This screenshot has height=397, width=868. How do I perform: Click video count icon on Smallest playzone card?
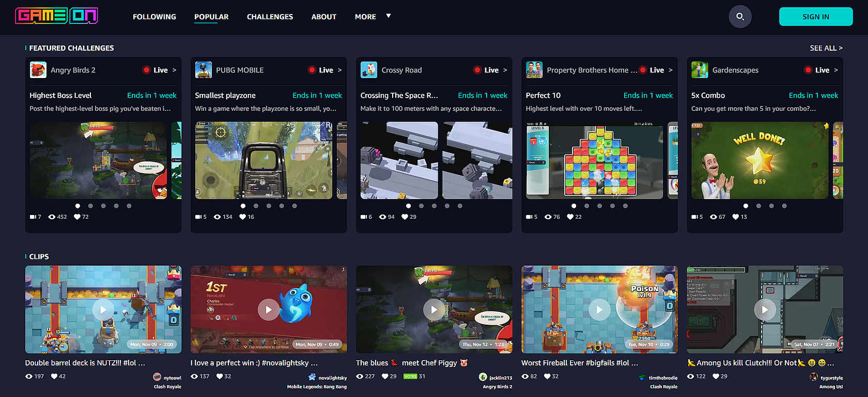tap(198, 217)
